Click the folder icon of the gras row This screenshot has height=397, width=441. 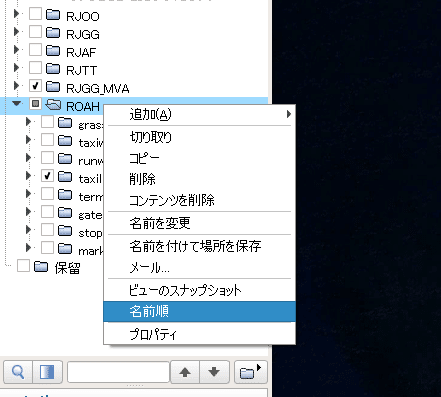[x=65, y=123]
